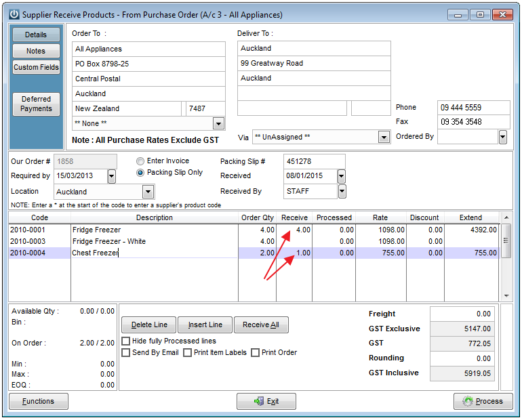This screenshot has width=522, height=420.
Task: Click the GST Inclusive total 5919.05
Action: pyautogui.click(x=462, y=373)
